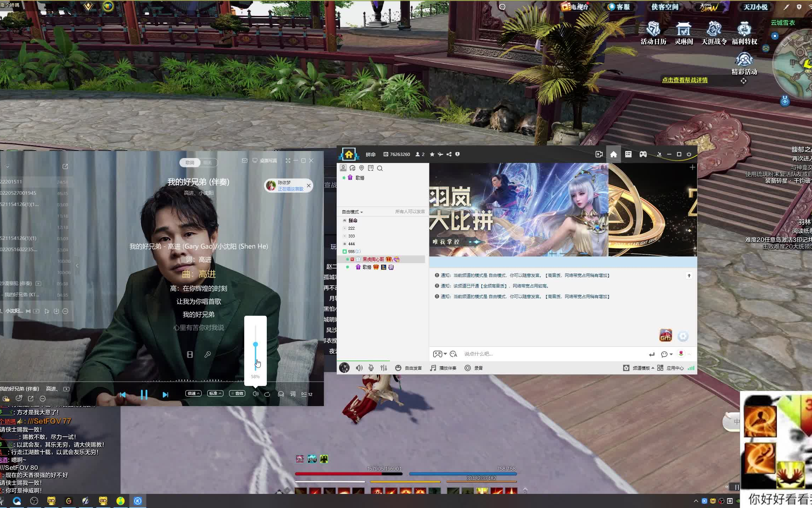Switch to the 歌词 tab in the player
Image resolution: width=812 pixels, height=508 pixels.
tap(190, 163)
